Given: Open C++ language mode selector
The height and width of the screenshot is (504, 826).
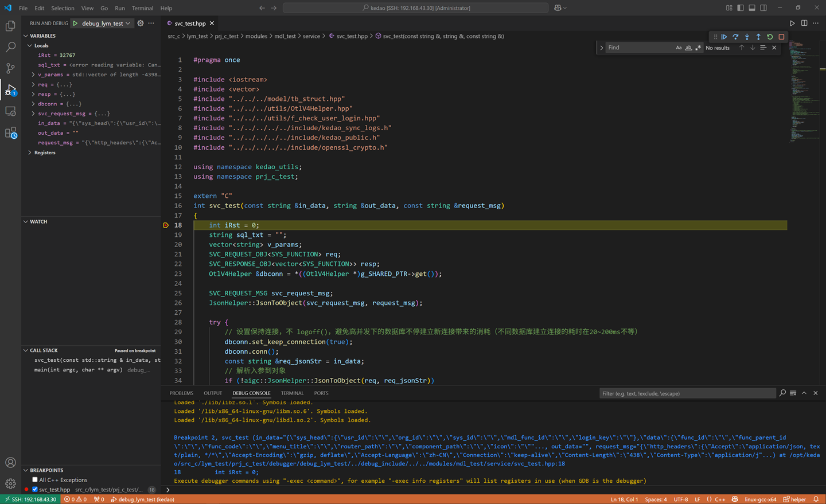Looking at the screenshot, I should (720, 499).
